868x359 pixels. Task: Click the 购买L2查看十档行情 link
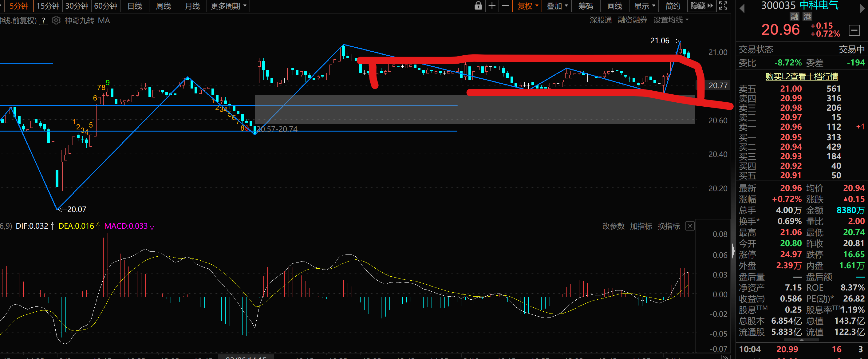802,77
